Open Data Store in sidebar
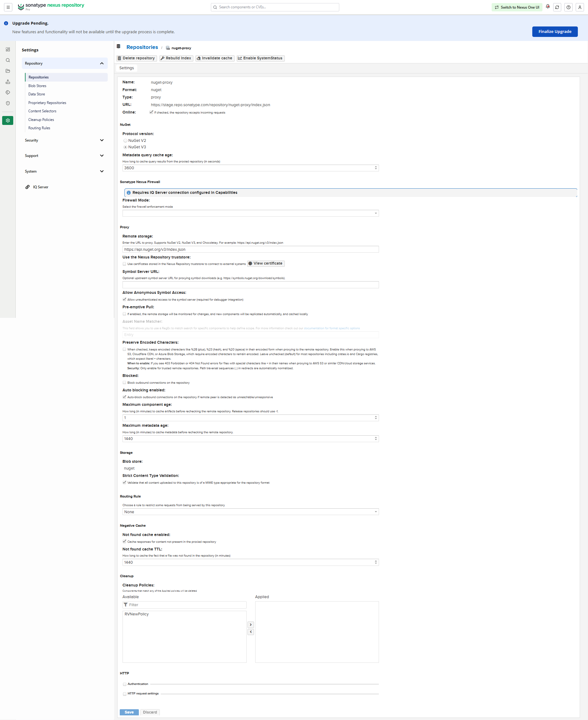The image size is (588, 720). [x=37, y=94]
